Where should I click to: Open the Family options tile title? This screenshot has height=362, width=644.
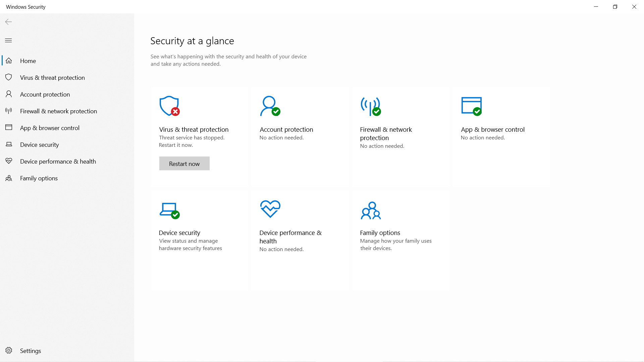point(380,233)
